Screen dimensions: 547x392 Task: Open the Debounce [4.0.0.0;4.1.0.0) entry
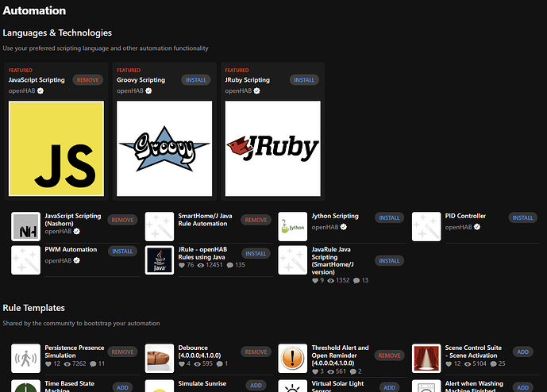199,352
